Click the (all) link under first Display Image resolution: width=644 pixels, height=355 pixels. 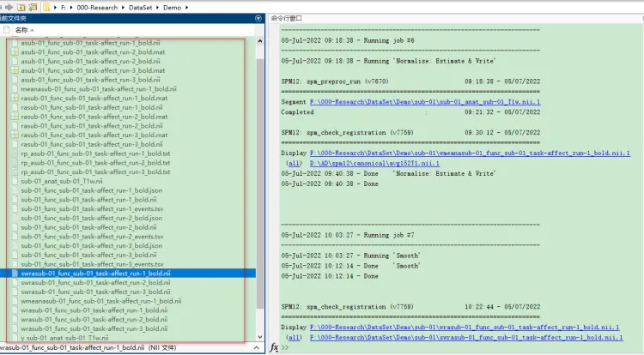coord(293,162)
